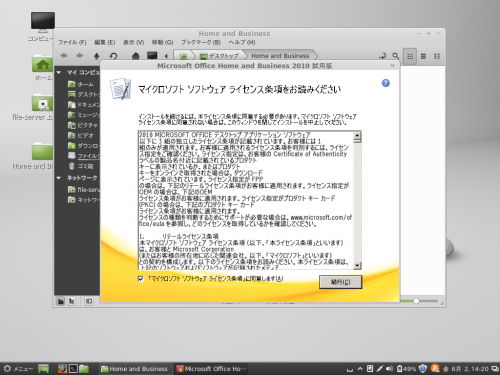The height and width of the screenshot is (375, 500).
Task: Go forward with file manager's forward arrow
Action: [80, 56]
